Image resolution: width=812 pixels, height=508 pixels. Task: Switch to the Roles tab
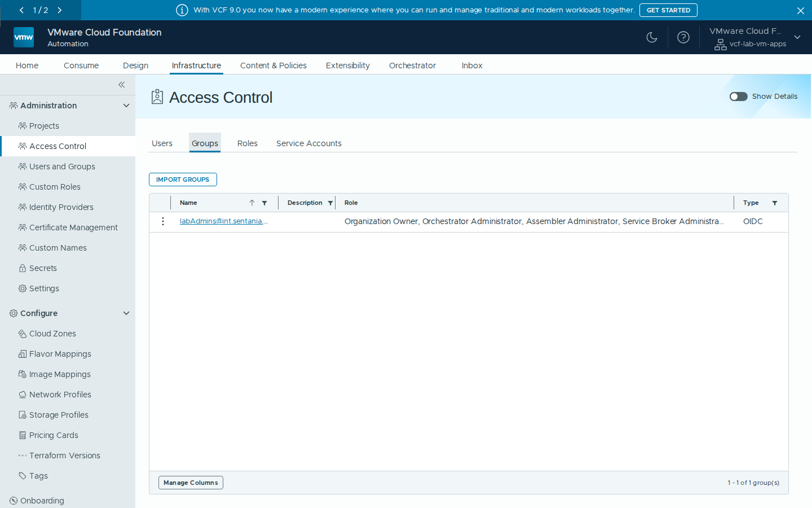pos(248,143)
